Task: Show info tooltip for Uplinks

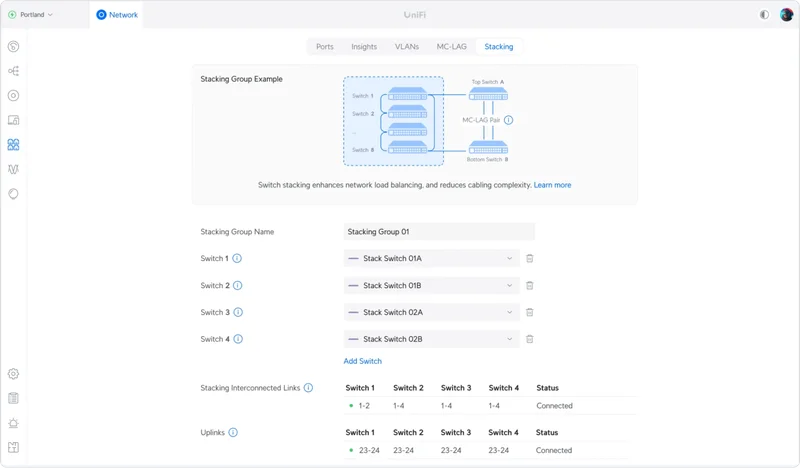Action: pos(233,432)
